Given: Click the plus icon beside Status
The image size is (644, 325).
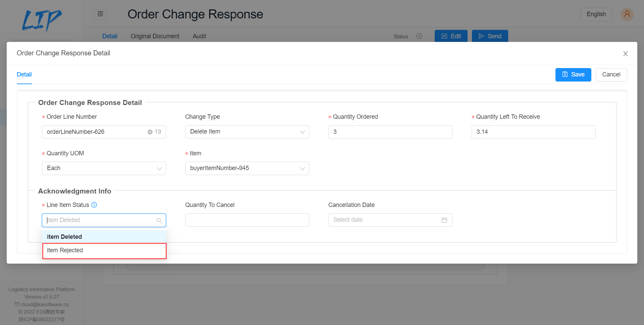Looking at the screenshot, I should 419,36.
